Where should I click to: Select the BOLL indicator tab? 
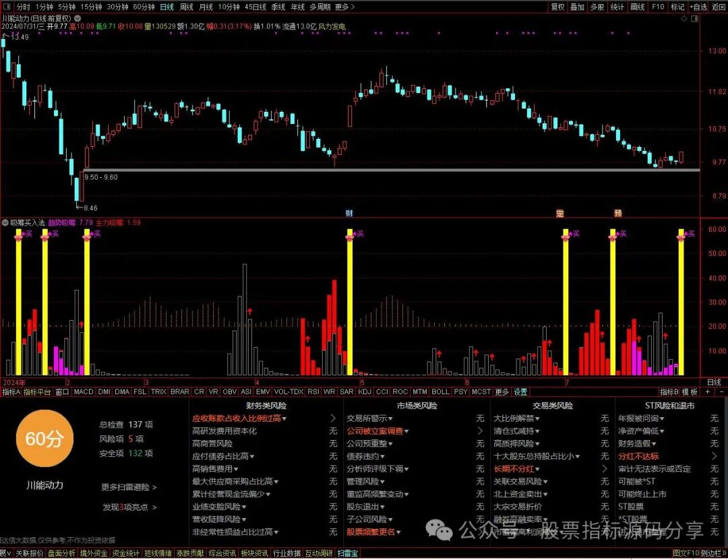440,392
